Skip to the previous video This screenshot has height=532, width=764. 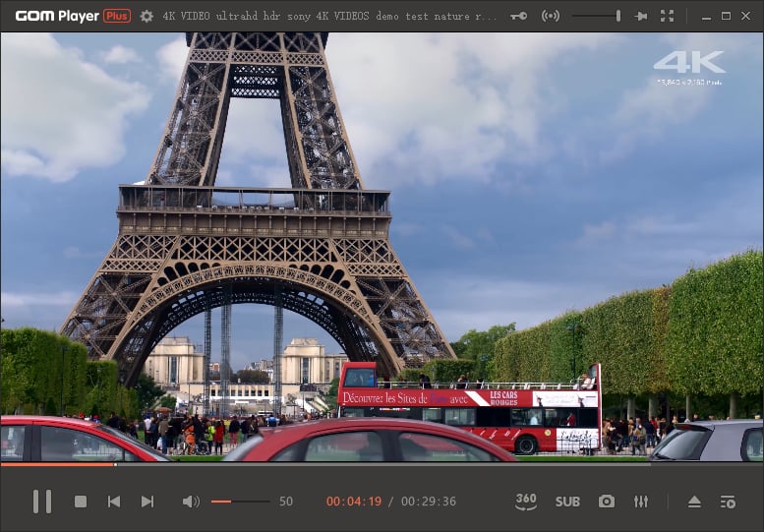tap(114, 502)
